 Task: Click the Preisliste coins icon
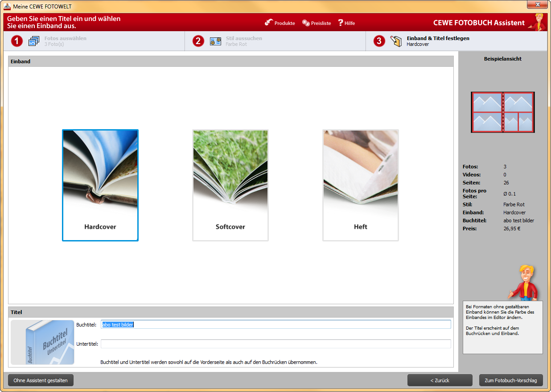(306, 23)
